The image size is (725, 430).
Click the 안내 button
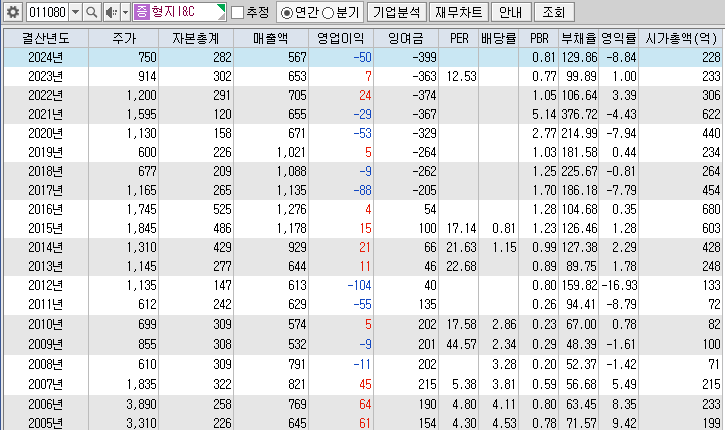click(511, 12)
